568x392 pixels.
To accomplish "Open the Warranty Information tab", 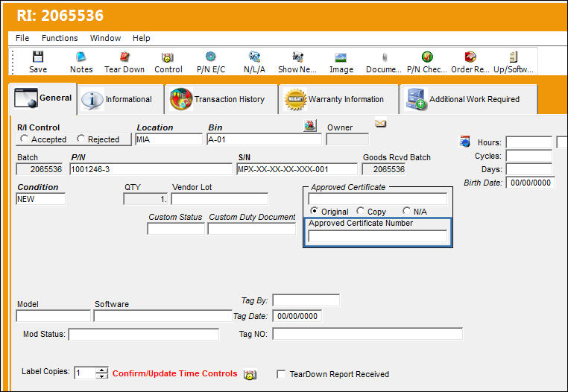I will (x=338, y=99).
